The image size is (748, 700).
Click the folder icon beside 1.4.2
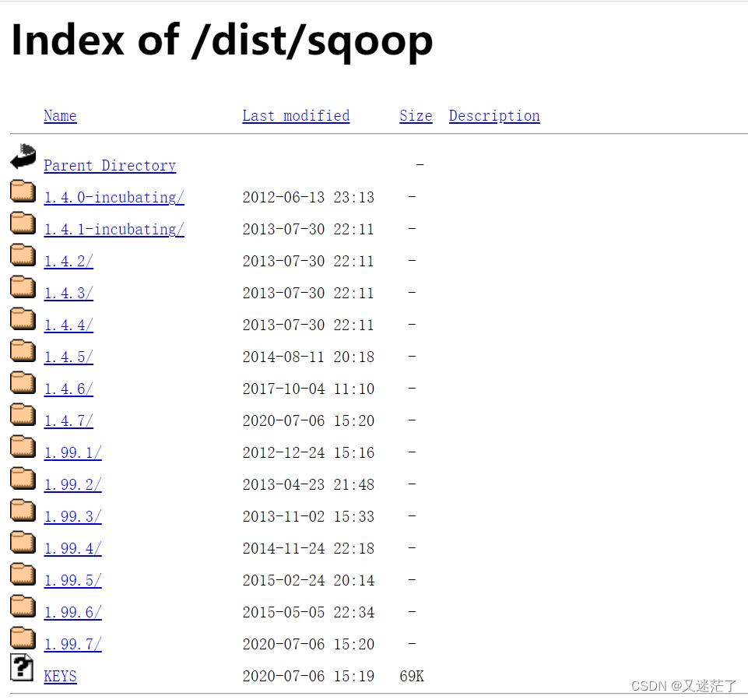point(23,253)
